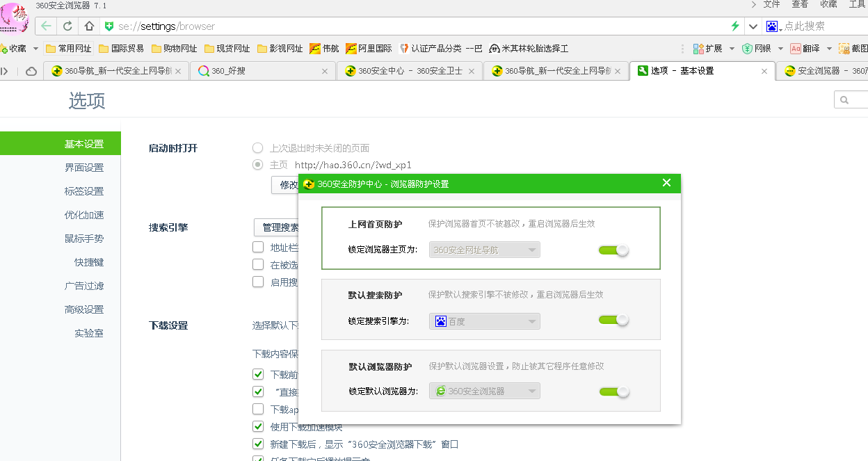
Task: Open the 实验室 settings section
Action: [x=89, y=333]
